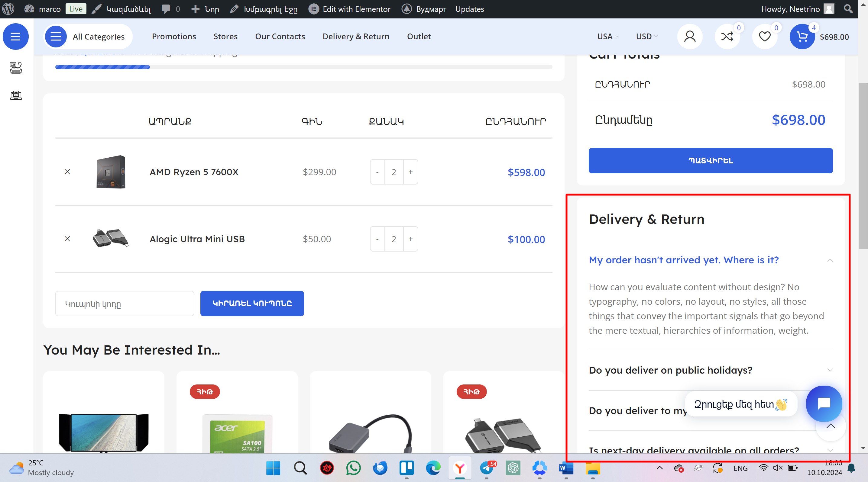Click the ENG language indicator
The height and width of the screenshot is (482, 868).
tap(740, 468)
